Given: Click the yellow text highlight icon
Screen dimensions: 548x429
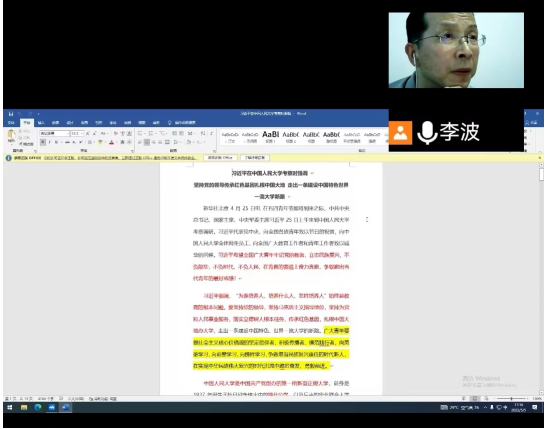Looking at the screenshot, I should pyautogui.click(x=100, y=142).
